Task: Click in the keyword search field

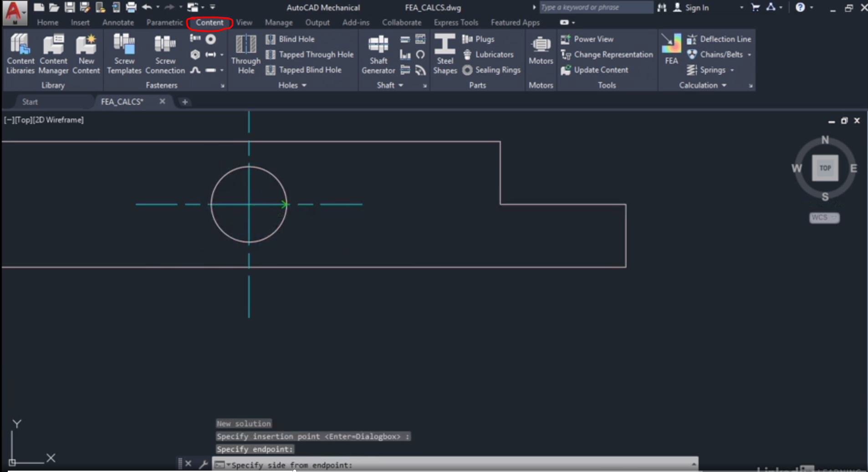Action: (596, 7)
